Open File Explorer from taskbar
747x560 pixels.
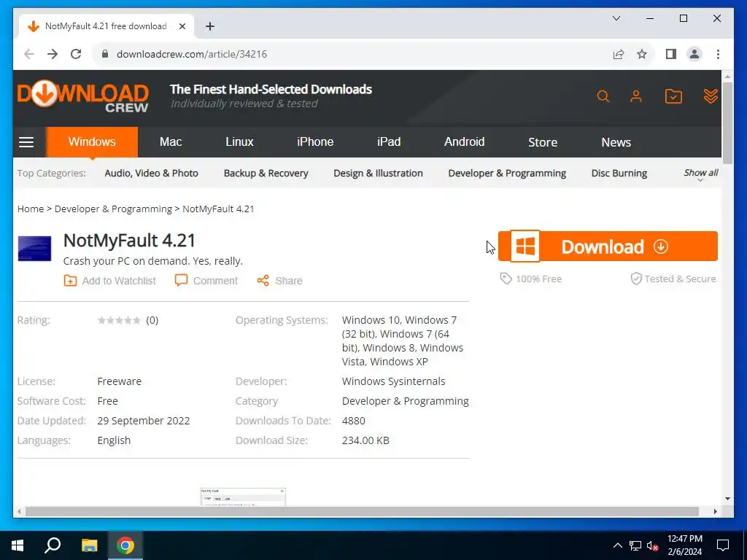(x=89, y=545)
